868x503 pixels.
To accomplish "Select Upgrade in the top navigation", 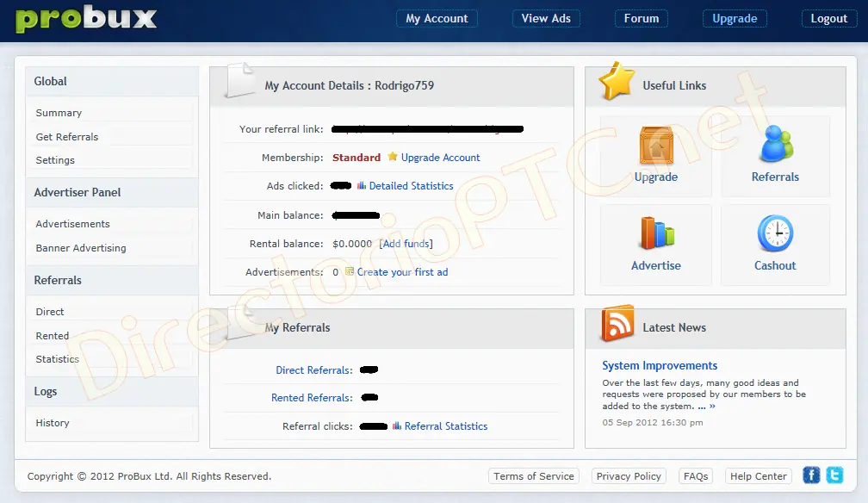I will coord(735,18).
